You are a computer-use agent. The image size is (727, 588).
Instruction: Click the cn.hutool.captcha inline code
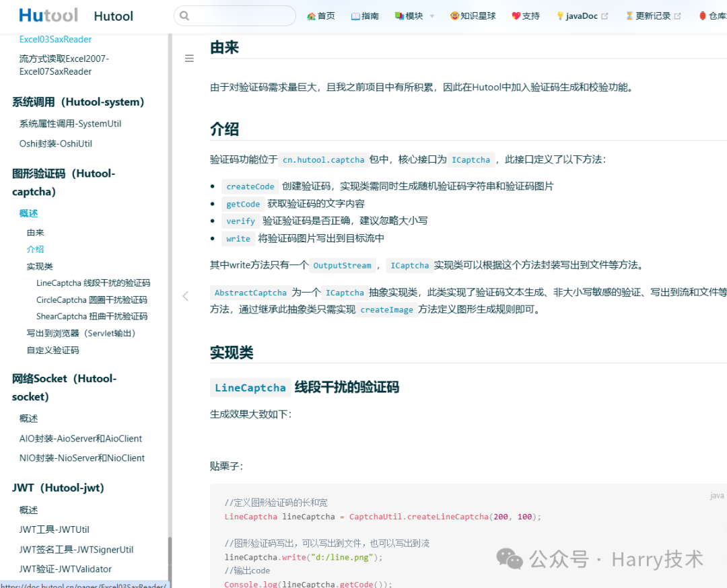324,160
